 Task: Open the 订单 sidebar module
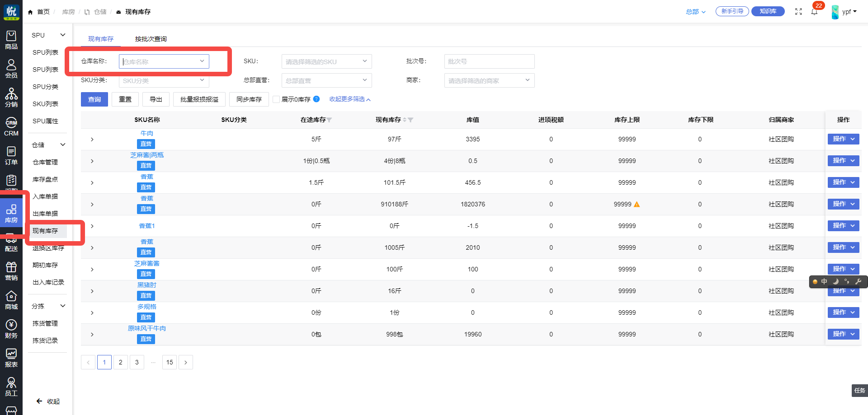point(11,155)
